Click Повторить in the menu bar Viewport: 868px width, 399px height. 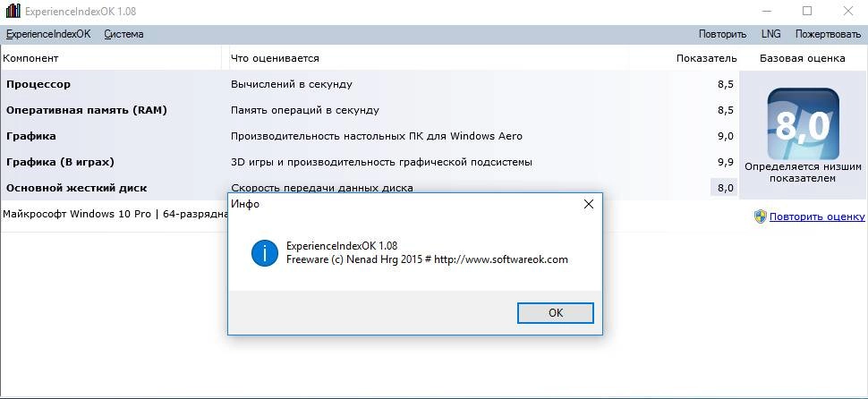(x=722, y=34)
